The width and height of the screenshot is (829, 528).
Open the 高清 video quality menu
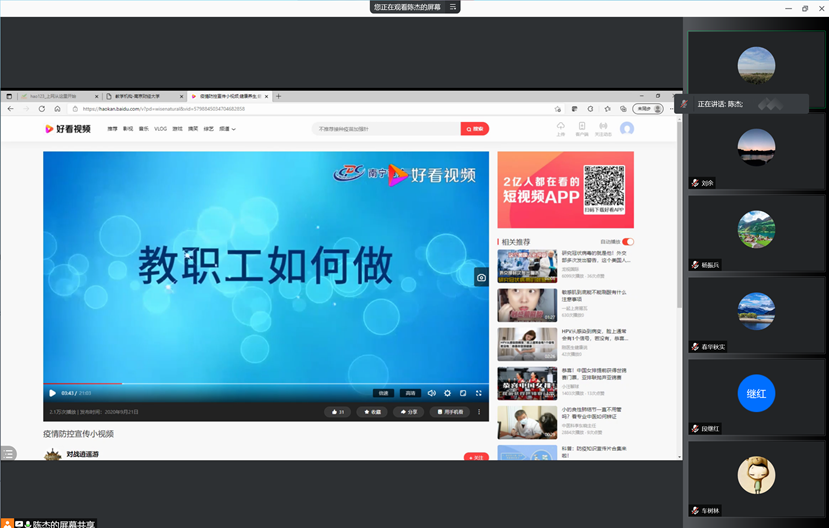(x=410, y=393)
